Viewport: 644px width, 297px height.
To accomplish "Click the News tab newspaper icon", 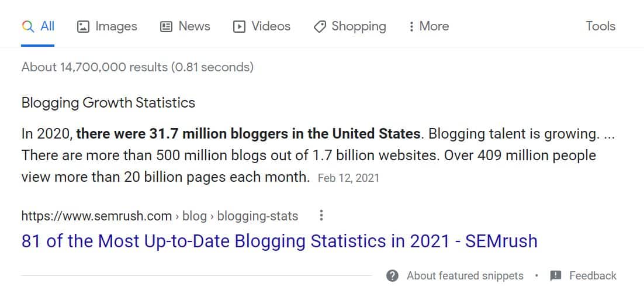I will 166,27.
